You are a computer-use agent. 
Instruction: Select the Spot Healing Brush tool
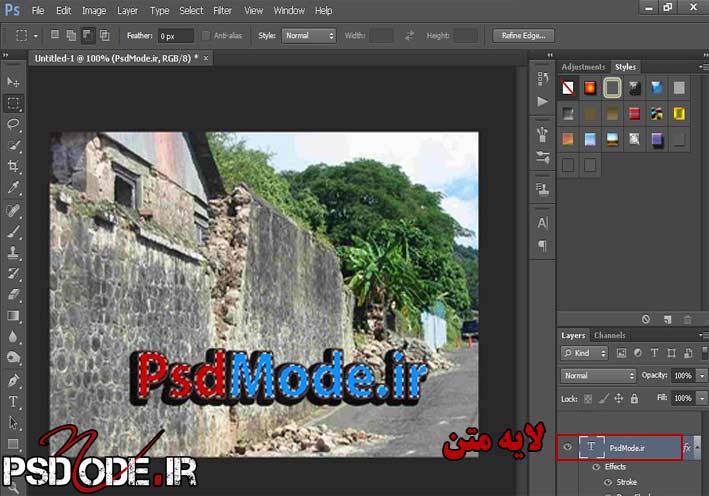13,211
